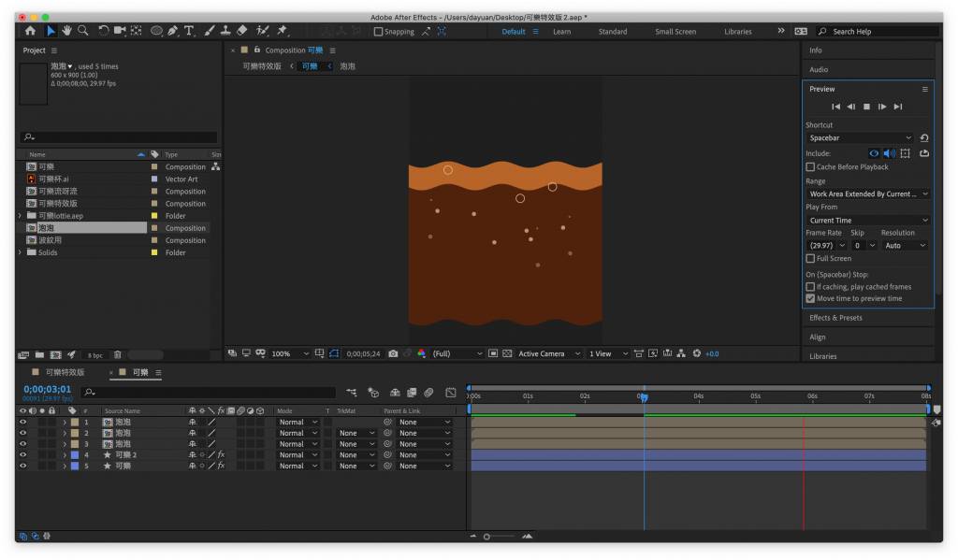Select the Hand tool in toolbar
Image resolution: width=958 pixels, height=560 pixels.
pyautogui.click(x=67, y=31)
